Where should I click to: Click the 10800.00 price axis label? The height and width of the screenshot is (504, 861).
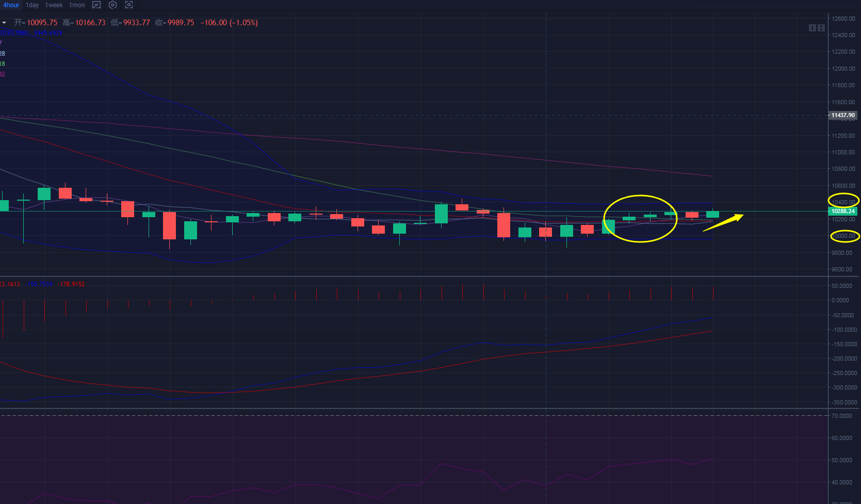coord(843,169)
